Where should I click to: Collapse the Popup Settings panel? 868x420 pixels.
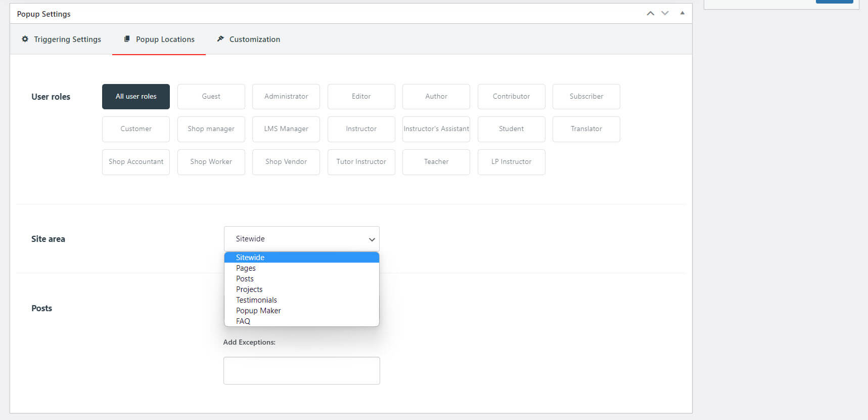point(682,13)
